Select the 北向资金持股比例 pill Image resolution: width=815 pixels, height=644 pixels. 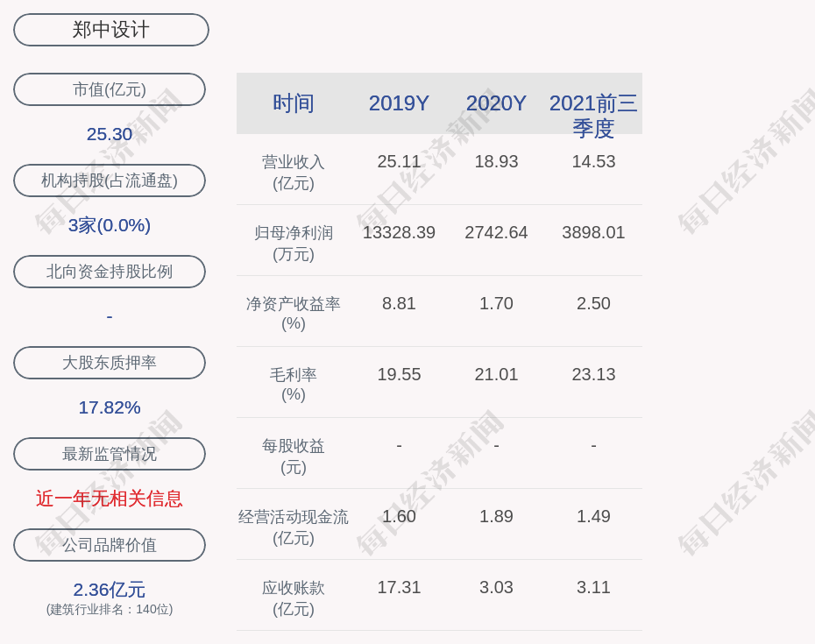click(110, 272)
